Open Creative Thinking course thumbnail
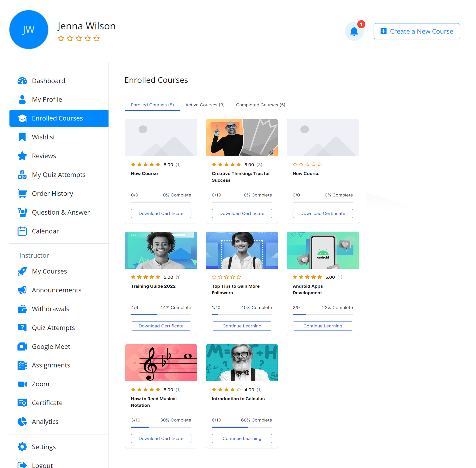Viewport: 476px width, 468px height. 242,138
